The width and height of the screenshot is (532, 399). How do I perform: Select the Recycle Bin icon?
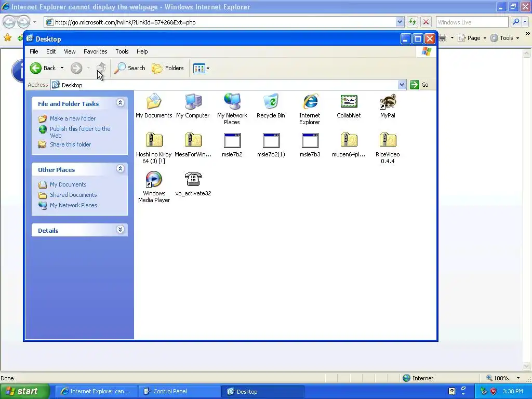271,106
